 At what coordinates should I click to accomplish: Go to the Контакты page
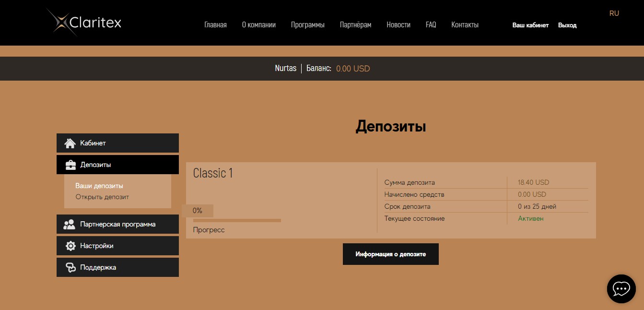point(465,25)
